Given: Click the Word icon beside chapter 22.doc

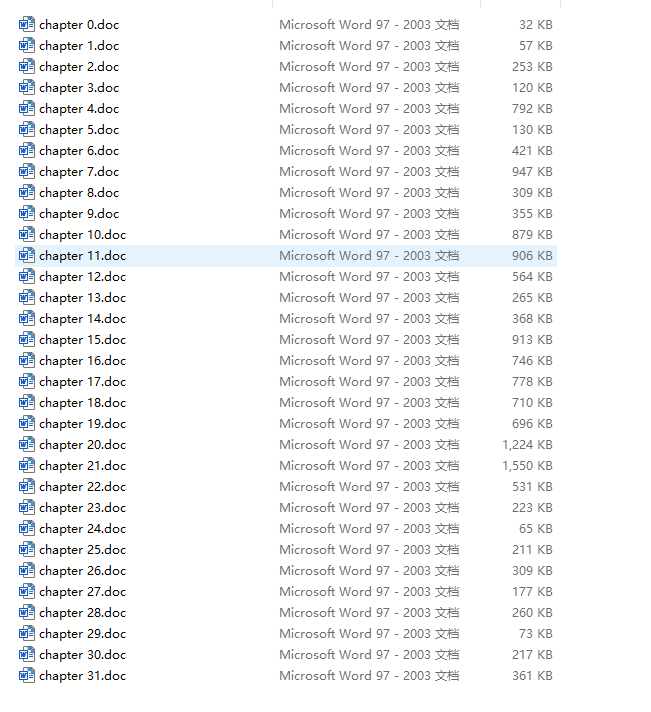Looking at the screenshot, I should coord(27,486).
